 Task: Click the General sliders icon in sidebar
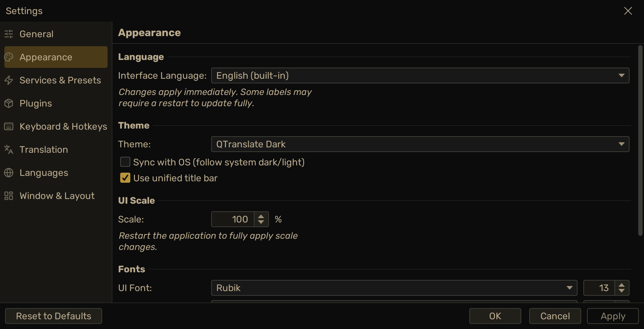pos(9,34)
